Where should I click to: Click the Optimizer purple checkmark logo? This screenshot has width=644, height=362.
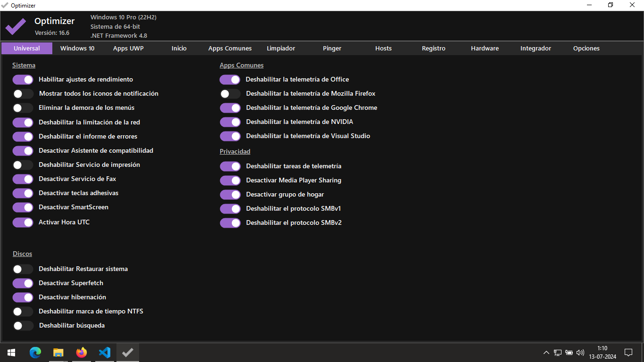point(16,27)
